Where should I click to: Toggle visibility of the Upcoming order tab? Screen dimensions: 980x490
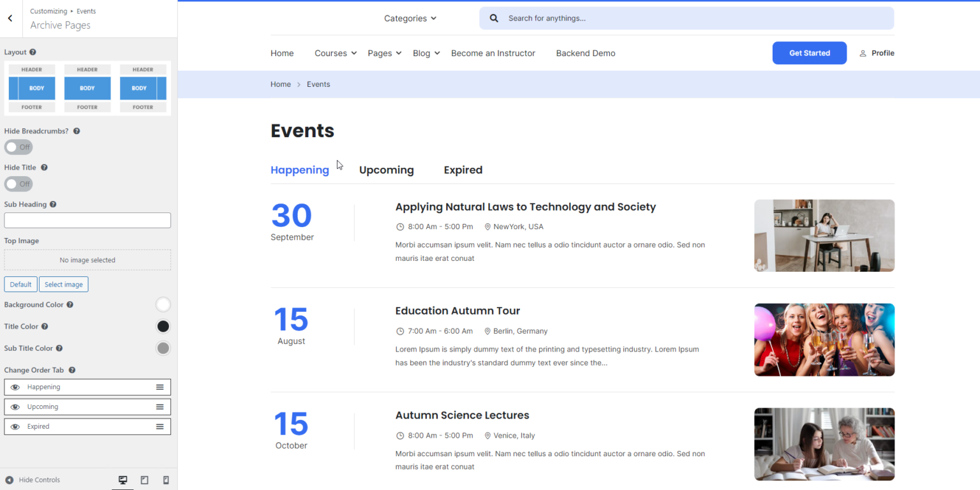15,406
